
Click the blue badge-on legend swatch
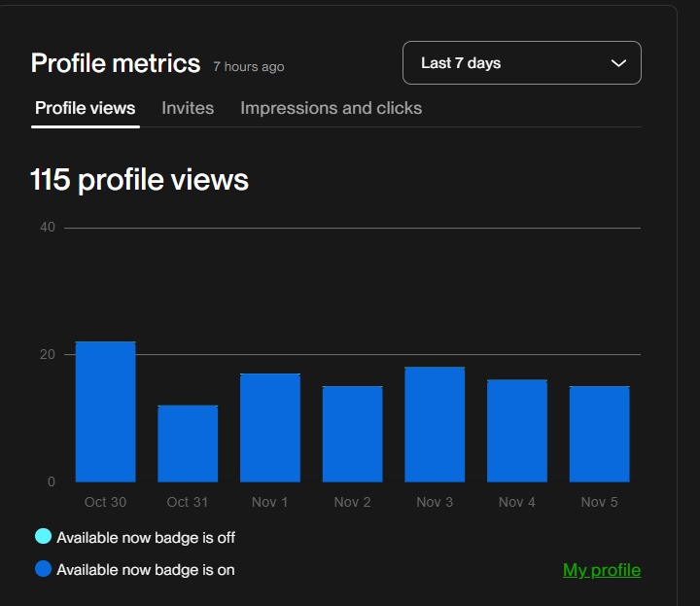pos(44,569)
